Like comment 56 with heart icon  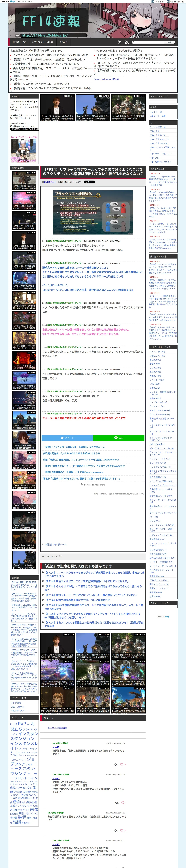point(122,765)
